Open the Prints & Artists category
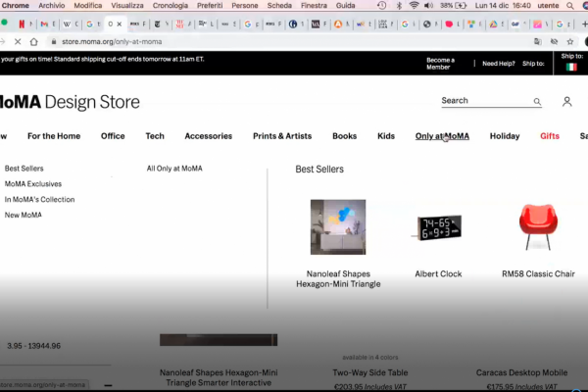The width and height of the screenshot is (588, 392). (x=282, y=136)
